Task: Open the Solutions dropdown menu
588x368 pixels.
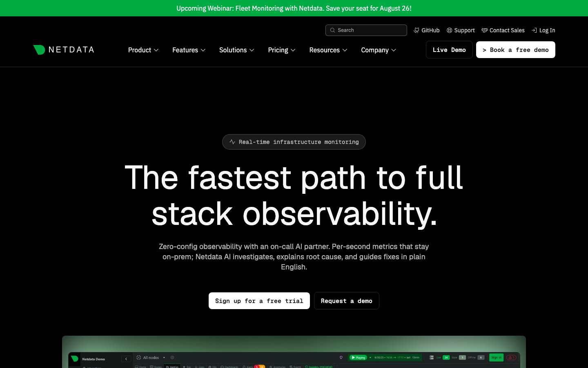Action: pos(237,50)
